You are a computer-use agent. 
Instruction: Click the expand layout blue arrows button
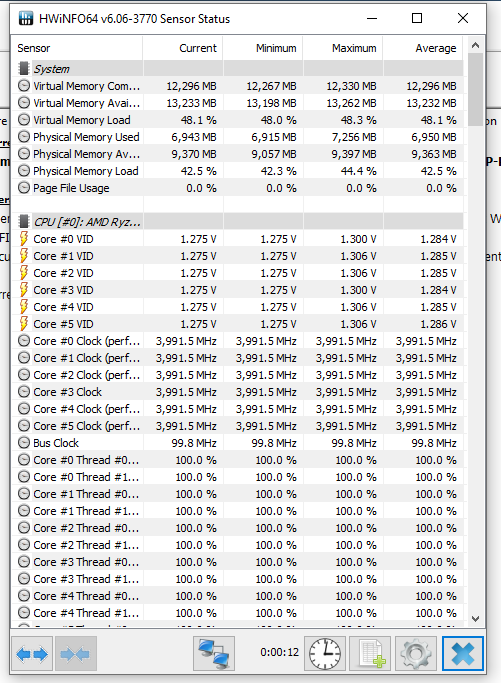tap(32, 653)
